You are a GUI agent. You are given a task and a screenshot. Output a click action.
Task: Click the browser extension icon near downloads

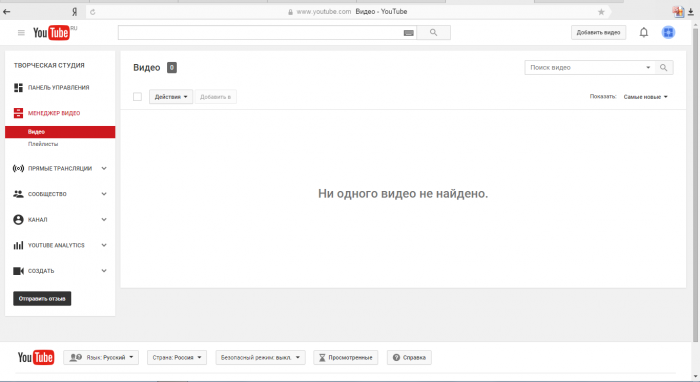click(x=679, y=12)
